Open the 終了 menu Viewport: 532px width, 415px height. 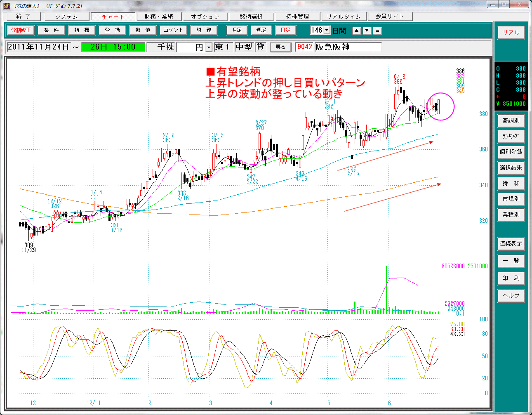click(x=23, y=17)
